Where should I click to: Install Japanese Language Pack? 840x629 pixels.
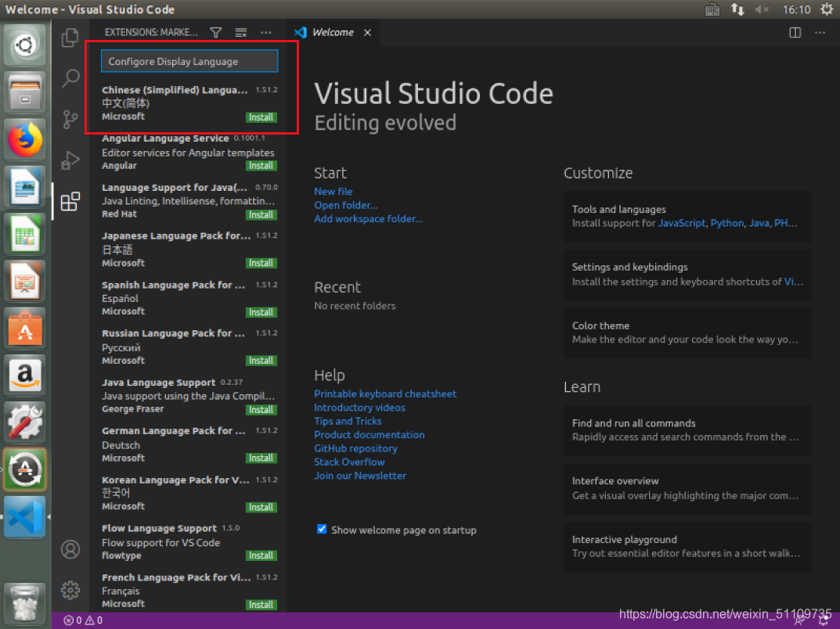click(x=261, y=263)
